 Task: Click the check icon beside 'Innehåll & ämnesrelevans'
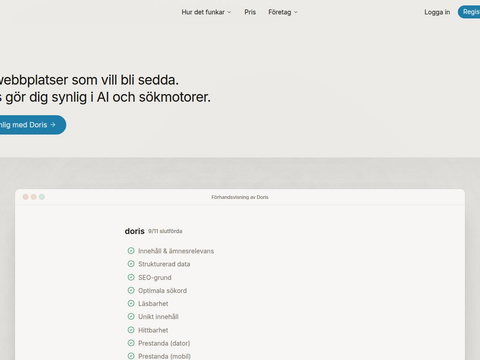tap(131, 251)
